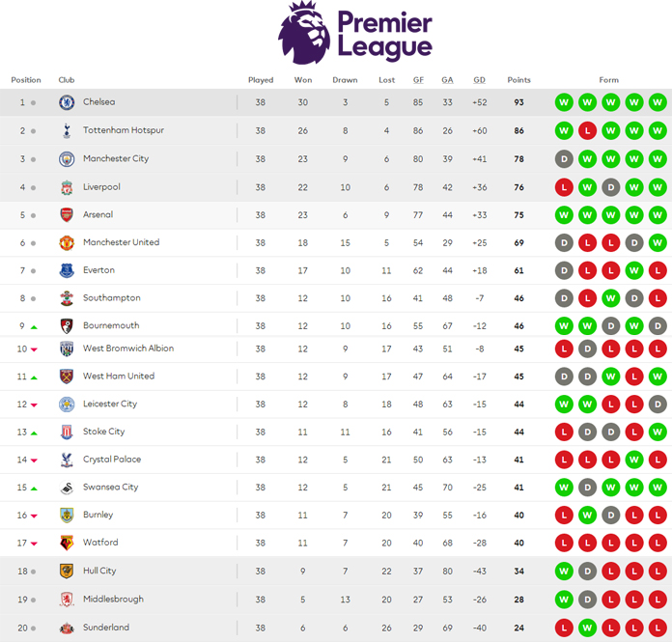Click Bournemouth's green up-arrow position indicator
The height and width of the screenshot is (642, 672).
pos(34,326)
